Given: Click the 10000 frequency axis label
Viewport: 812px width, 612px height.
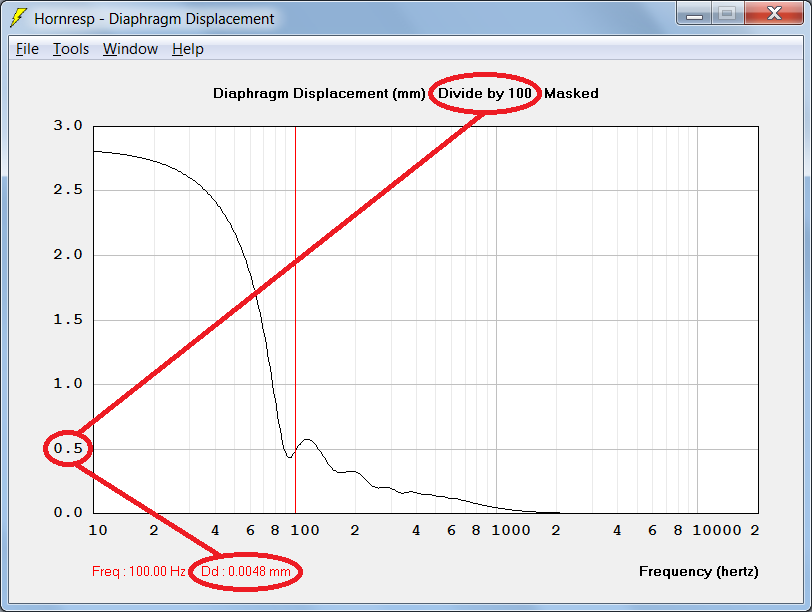Looking at the screenshot, I should coord(717,530).
